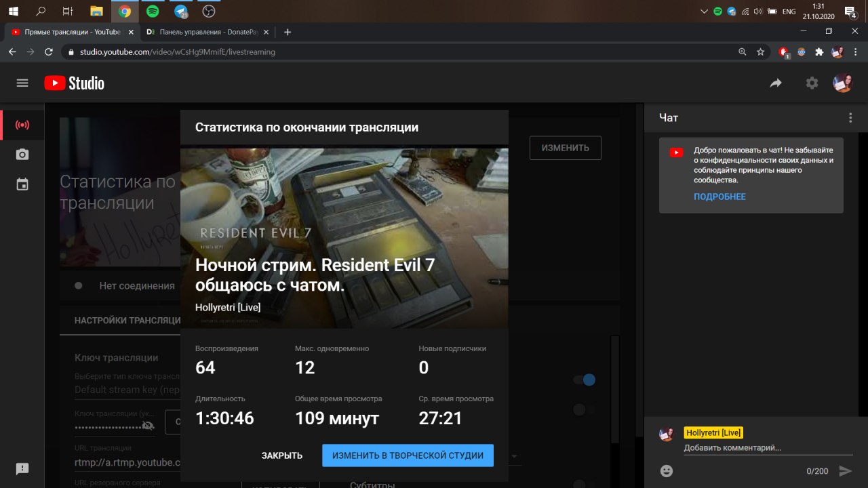Image resolution: width=868 pixels, height=488 pixels.
Task: Click the share arrow icon in Studio header
Action: (x=776, y=83)
